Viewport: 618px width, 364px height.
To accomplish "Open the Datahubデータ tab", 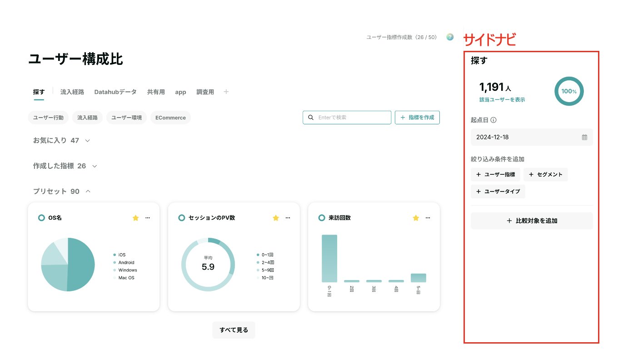I will point(115,92).
